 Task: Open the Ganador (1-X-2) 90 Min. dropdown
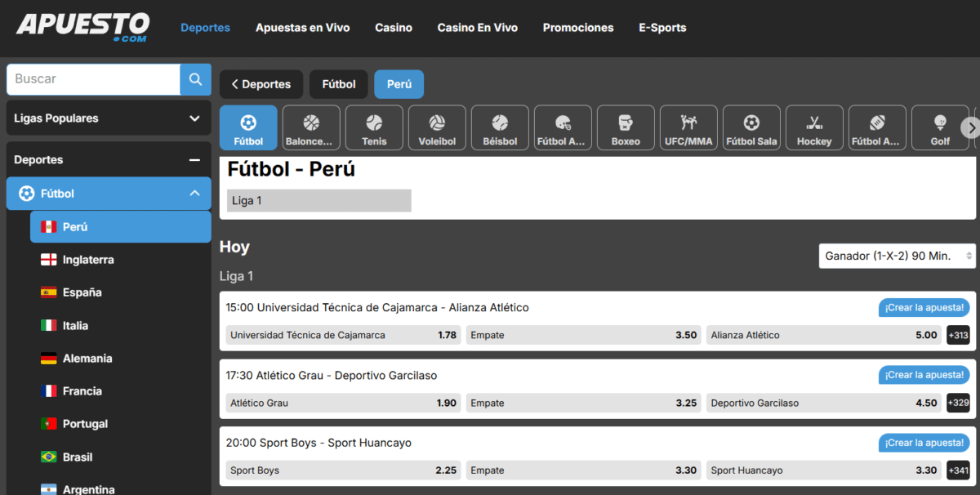(897, 256)
